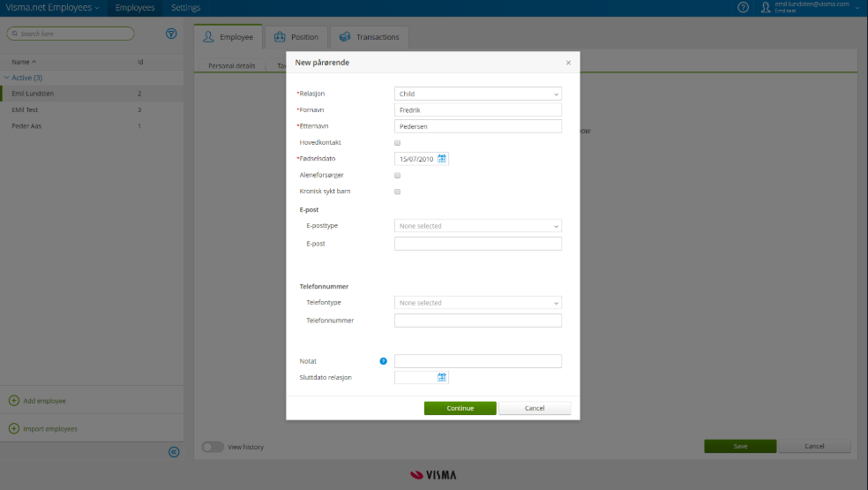Tick the Hovedkontakt checkbox
This screenshot has width=868, height=490.
pos(398,142)
